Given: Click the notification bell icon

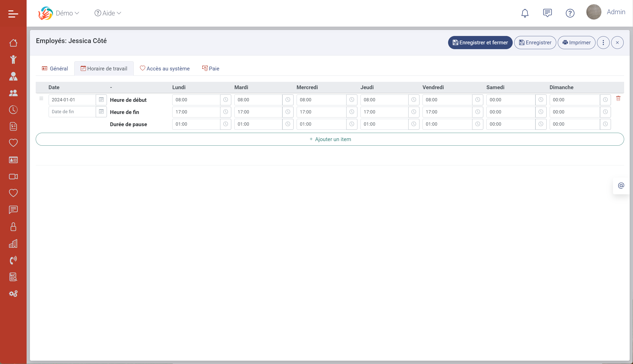Looking at the screenshot, I should point(525,13).
